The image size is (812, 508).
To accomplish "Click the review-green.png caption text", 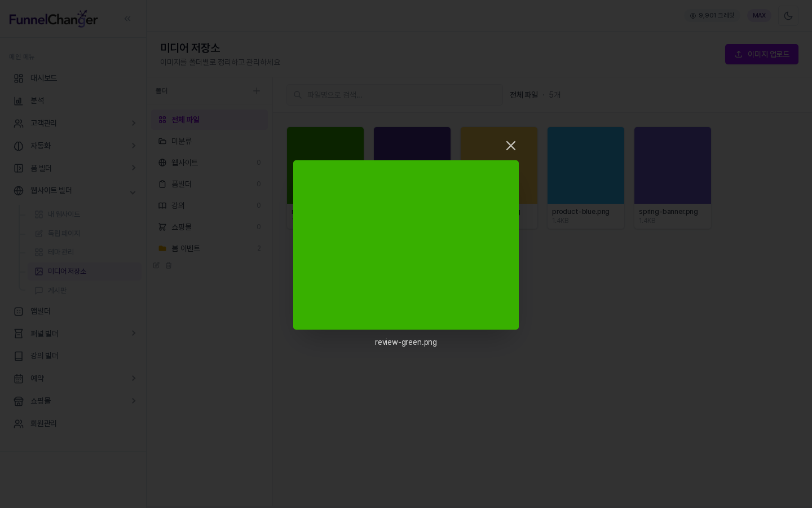I will [x=406, y=342].
